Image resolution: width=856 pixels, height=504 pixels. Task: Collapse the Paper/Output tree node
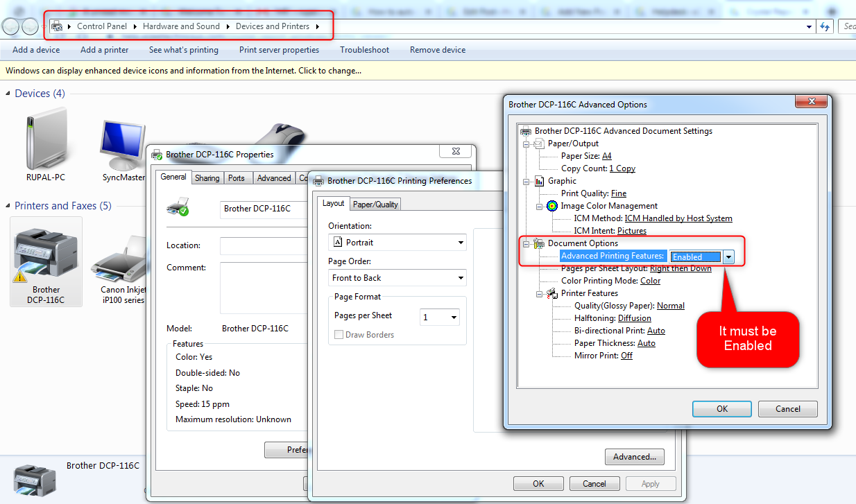point(527,144)
